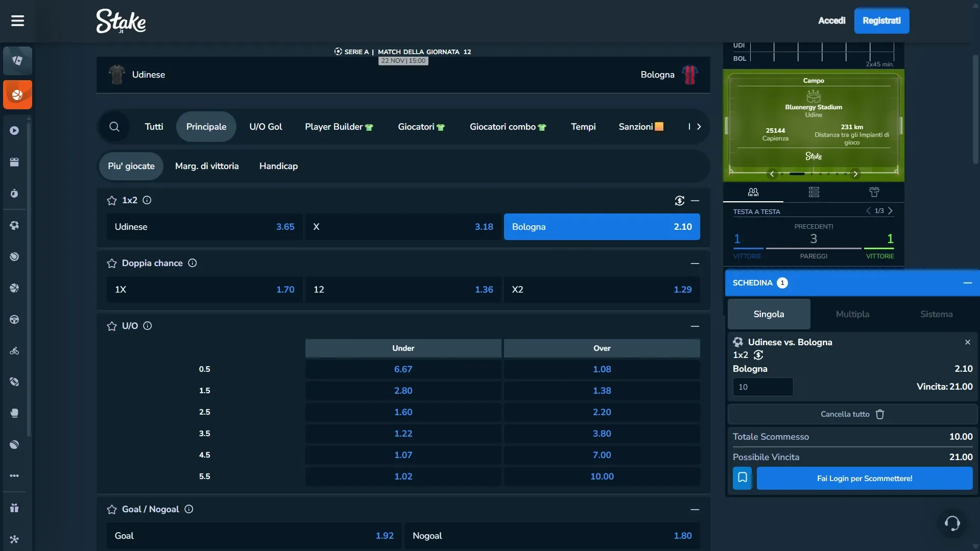Switch to the U/O Gol tab
Image resolution: width=980 pixels, height=551 pixels.
pyautogui.click(x=266, y=127)
